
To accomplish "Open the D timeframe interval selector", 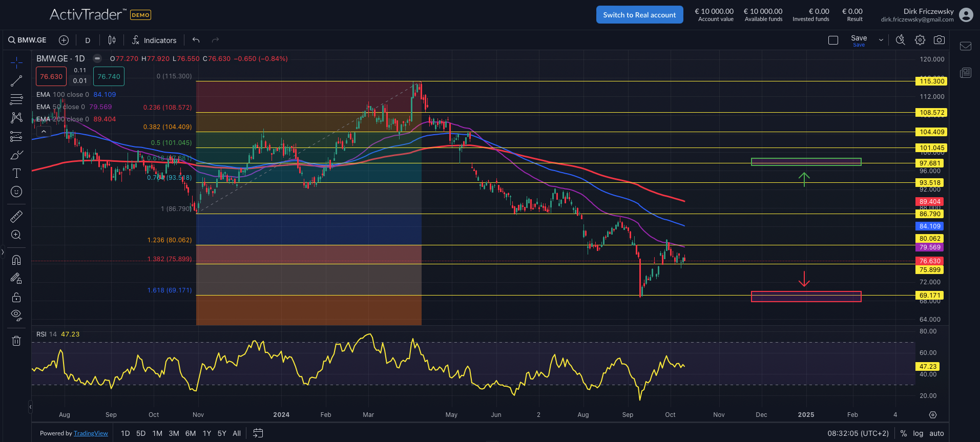I will (88, 40).
